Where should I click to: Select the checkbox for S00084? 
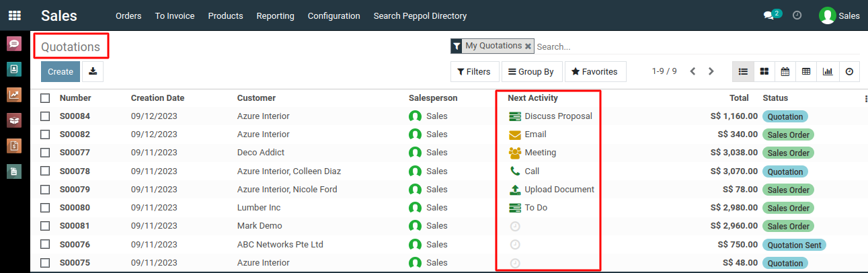(45, 116)
